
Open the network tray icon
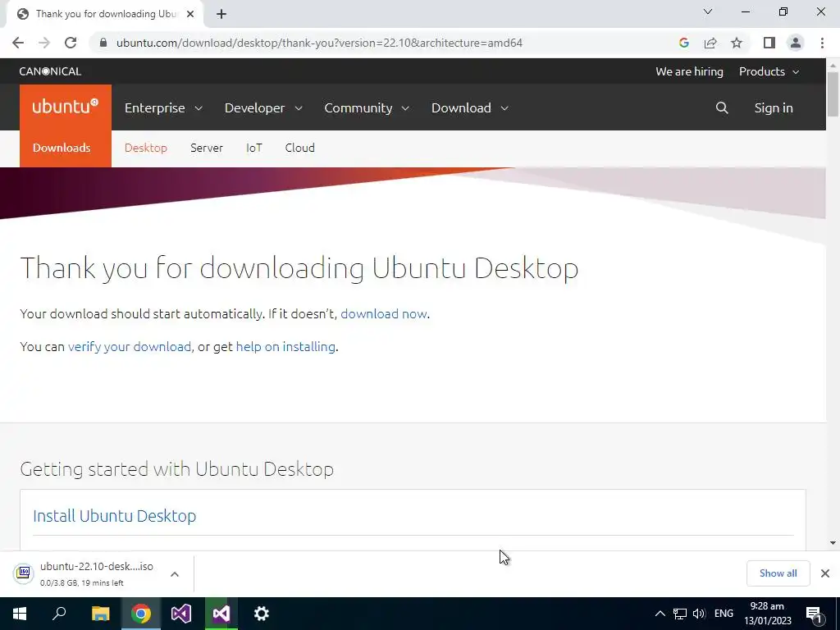[680, 614]
